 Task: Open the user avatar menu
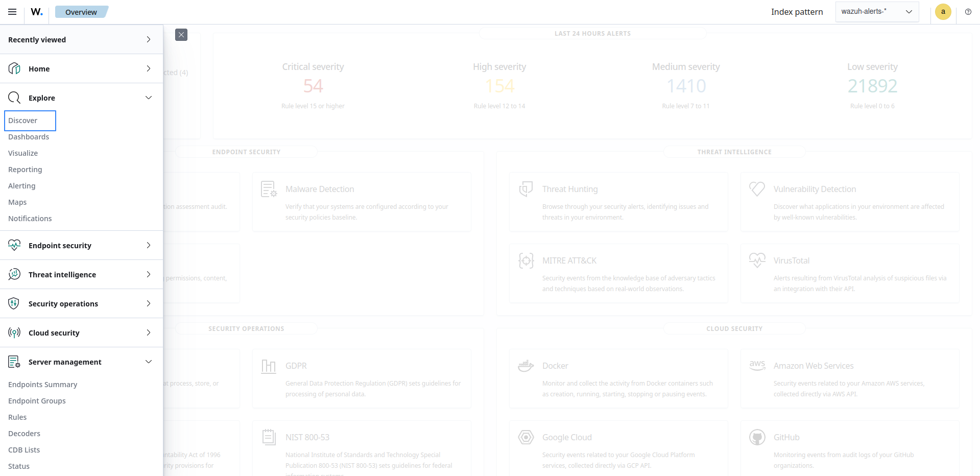point(943,12)
